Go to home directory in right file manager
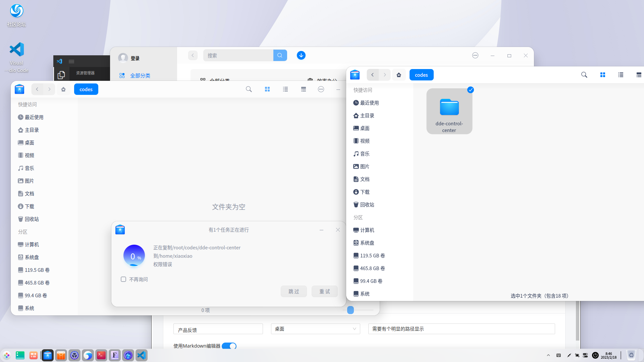Screen dimensions: 644x362 coord(398,75)
